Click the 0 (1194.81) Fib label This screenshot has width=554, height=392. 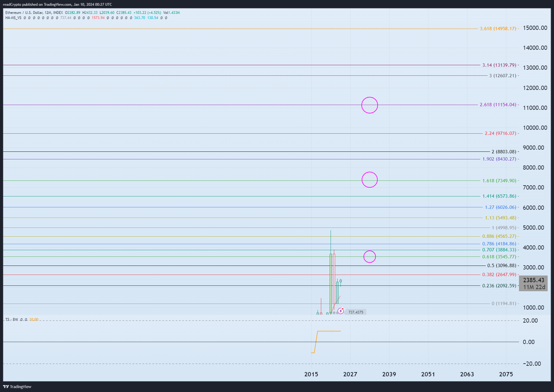coord(504,304)
